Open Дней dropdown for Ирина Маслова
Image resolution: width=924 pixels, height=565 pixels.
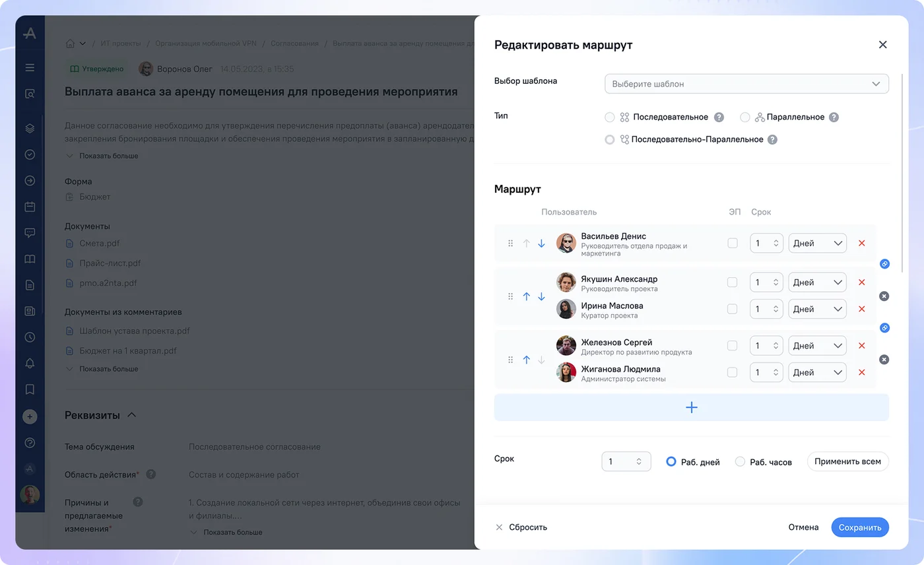click(x=817, y=309)
